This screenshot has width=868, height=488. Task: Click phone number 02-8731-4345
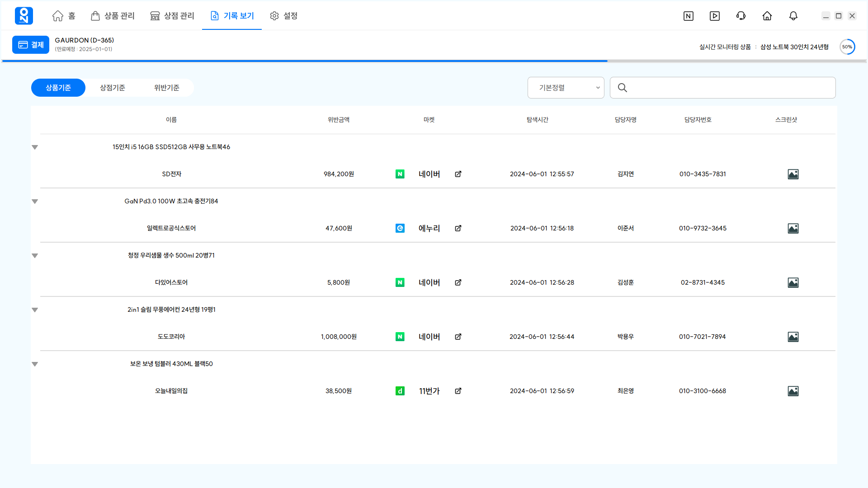703,282
